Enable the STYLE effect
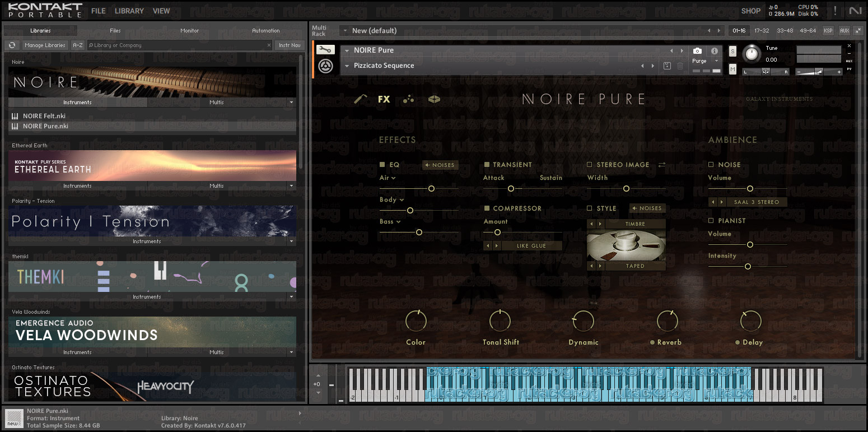 point(590,208)
